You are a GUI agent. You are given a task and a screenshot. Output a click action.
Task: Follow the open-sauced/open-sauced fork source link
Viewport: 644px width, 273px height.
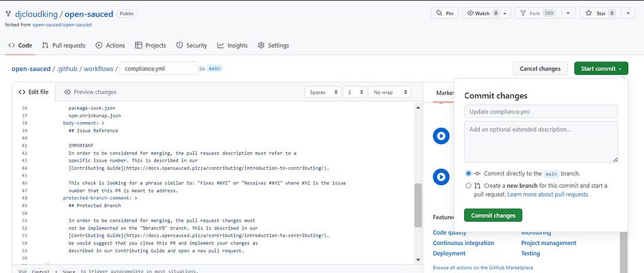tap(62, 25)
